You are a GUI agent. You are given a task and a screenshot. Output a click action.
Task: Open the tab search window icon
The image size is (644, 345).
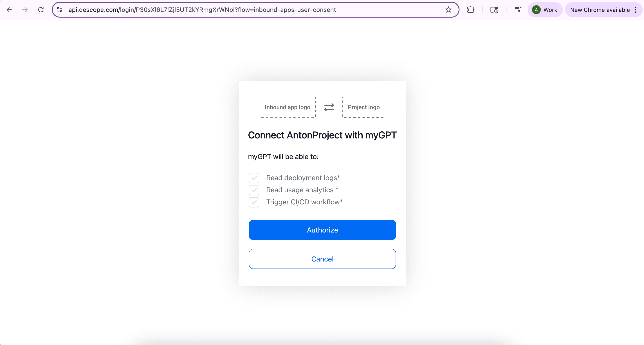[x=494, y=10]
